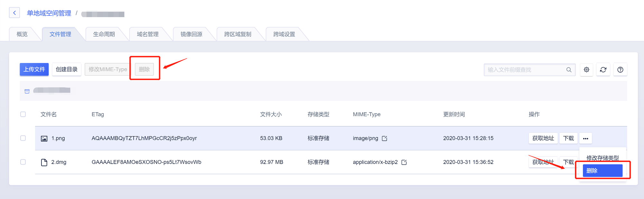Image resolution: width=644 pixels, height=199 pixels.
Task: Select 修改存储类型 in the dropdown menu
Action: tap(602, 158)
